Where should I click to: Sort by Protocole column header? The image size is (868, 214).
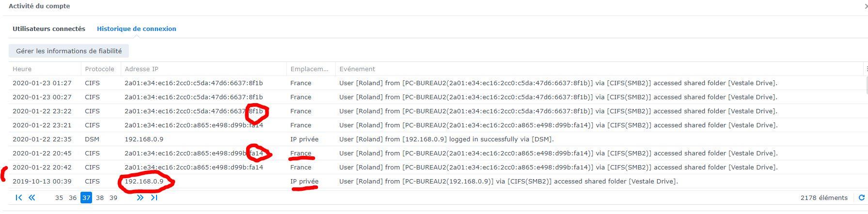pos(100,69)
